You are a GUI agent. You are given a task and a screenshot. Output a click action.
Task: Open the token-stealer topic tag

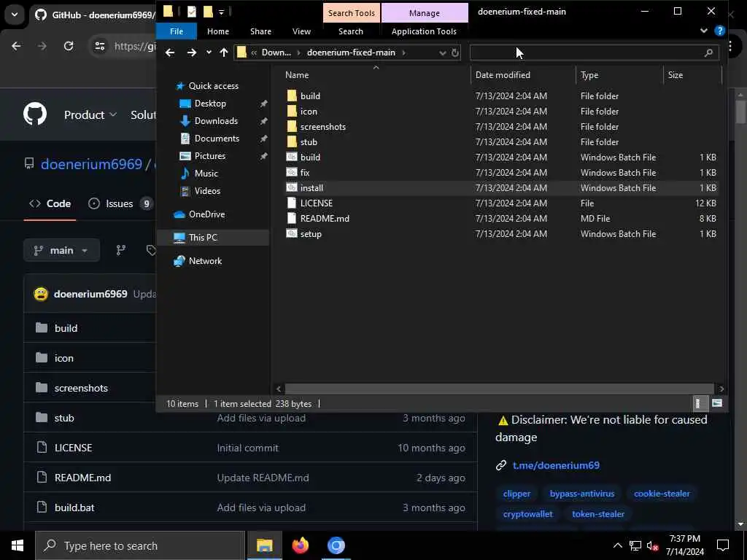coord(598,514)
